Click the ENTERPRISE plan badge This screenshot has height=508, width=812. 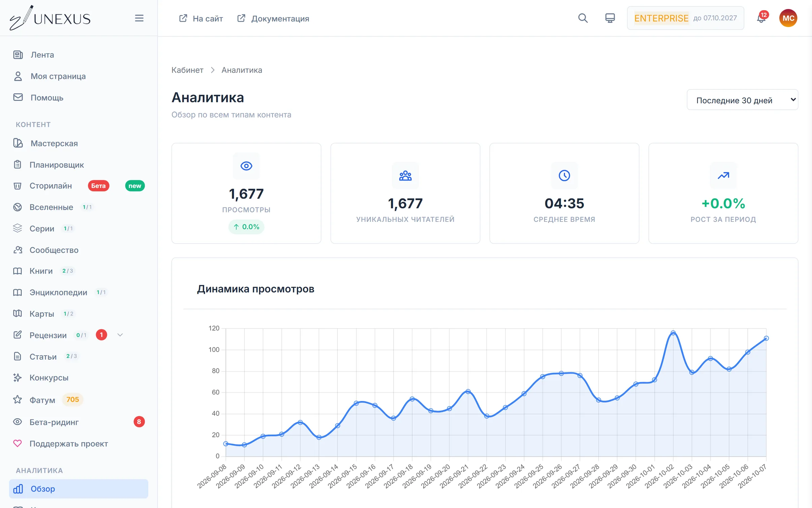tap(661, 18)
